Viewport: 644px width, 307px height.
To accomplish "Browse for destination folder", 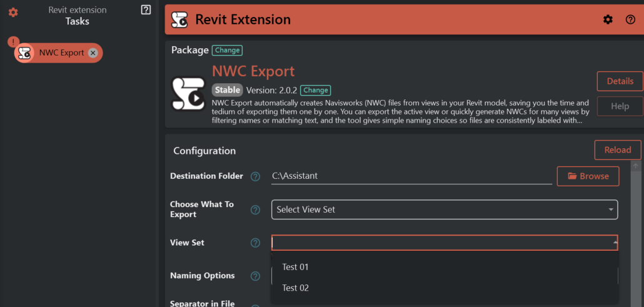I will click(588, 176).
